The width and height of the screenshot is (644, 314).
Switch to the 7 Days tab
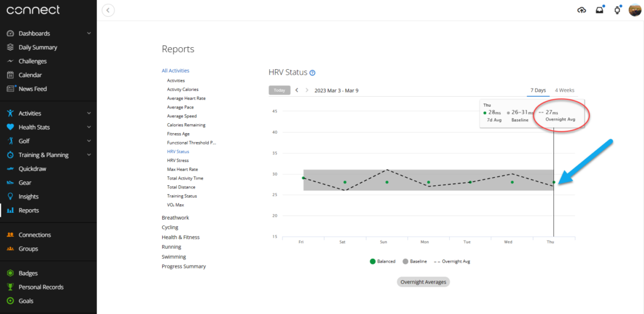[x=538, y=90]
